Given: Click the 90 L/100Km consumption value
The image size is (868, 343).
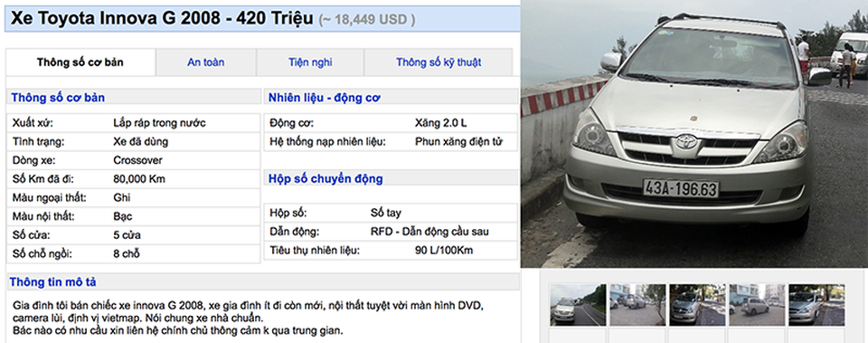Looking at the screenshot, I should [444, 251].
